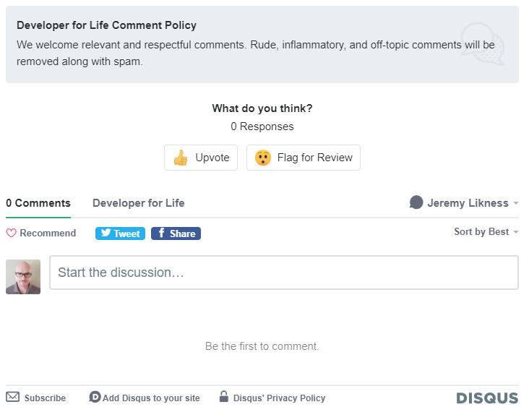This screenshot has height=420, width=529.
Task: Switch to the 0 Comments tab
Action: pyautogui.click(x=38, y=203)
